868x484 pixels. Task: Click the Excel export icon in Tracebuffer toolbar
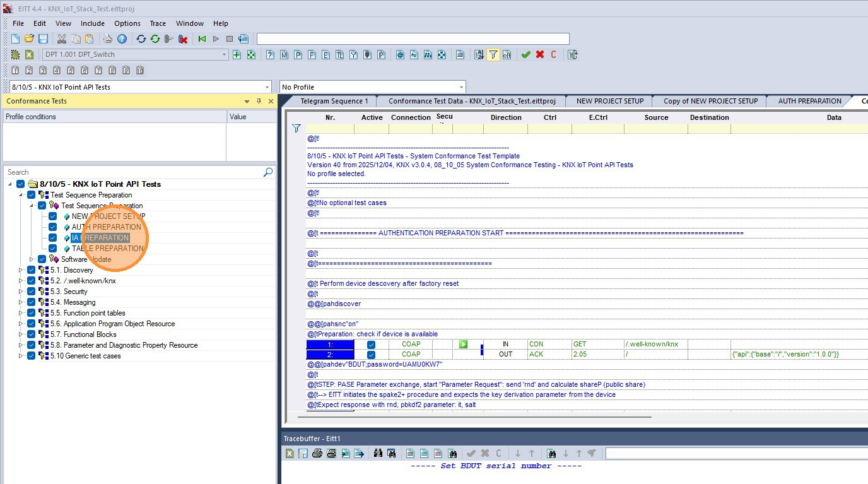tap(290, 453)
